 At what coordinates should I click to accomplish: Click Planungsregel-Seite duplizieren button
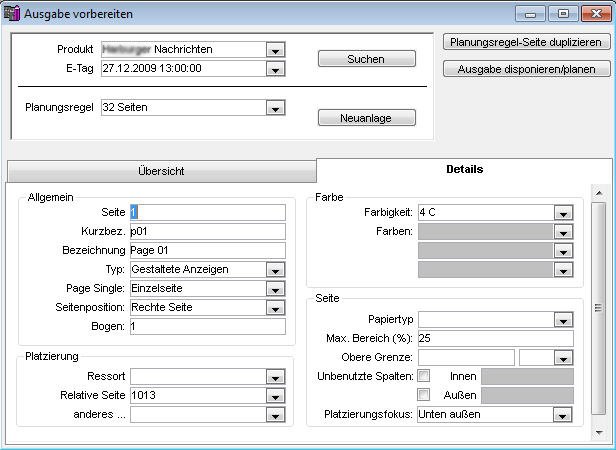click(526, 42)
